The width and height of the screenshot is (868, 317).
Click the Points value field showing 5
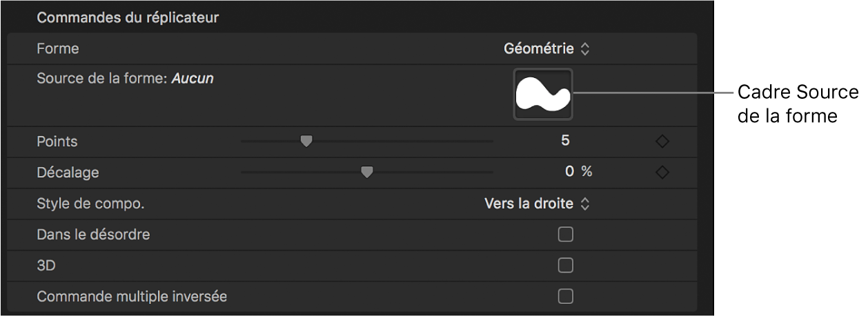pyautogui.click(x=565, y=141)
